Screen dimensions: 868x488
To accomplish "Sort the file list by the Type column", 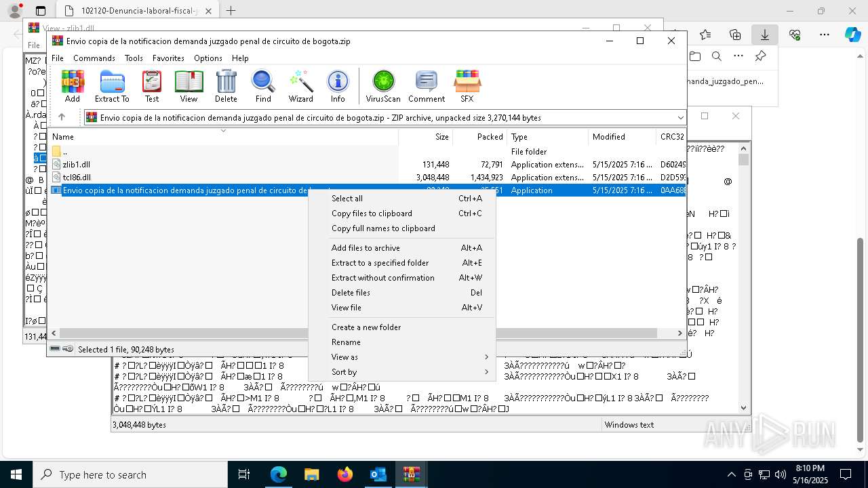I will tap(547, 137).
